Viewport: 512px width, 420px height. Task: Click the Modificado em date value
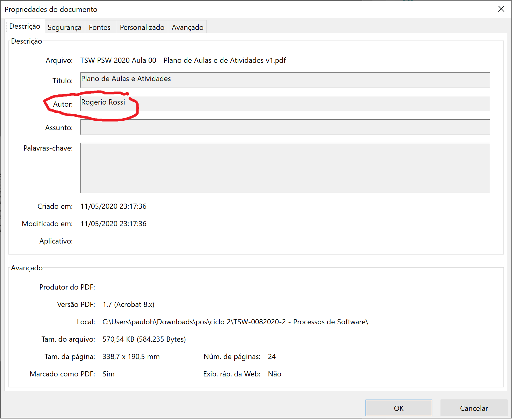pyautogui.click(x=114, y=224)
